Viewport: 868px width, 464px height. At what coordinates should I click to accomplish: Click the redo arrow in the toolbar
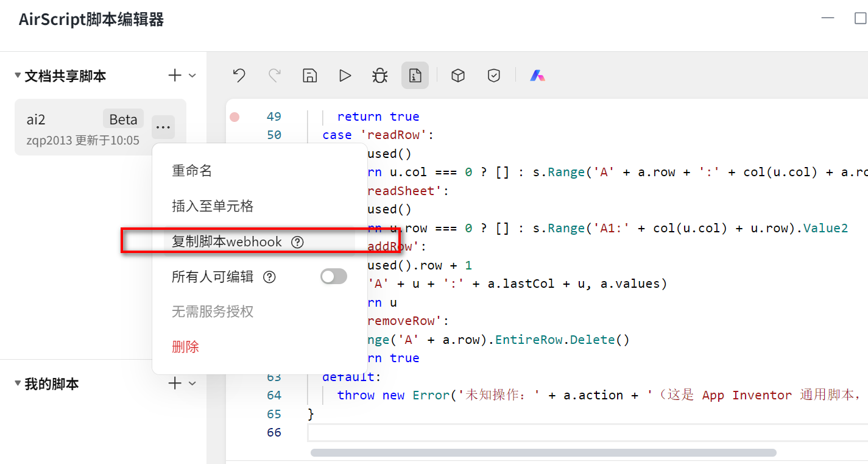click(275, 75)
